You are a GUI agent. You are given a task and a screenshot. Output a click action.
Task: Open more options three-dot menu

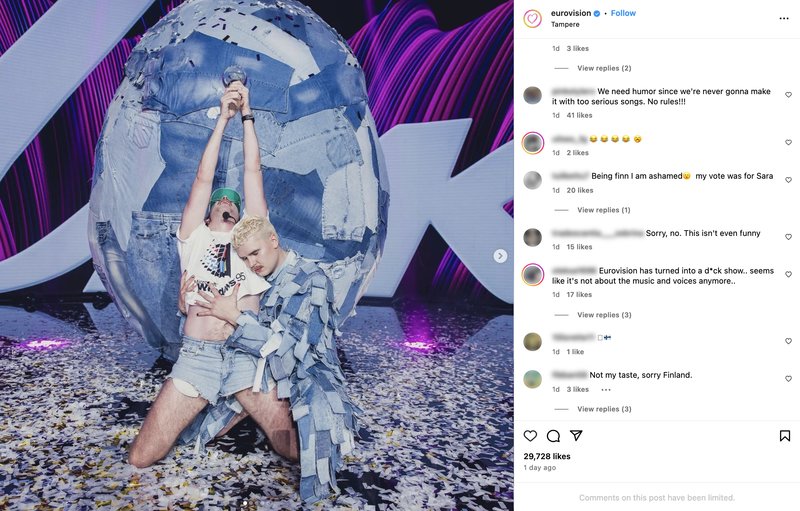click(784, 18)
